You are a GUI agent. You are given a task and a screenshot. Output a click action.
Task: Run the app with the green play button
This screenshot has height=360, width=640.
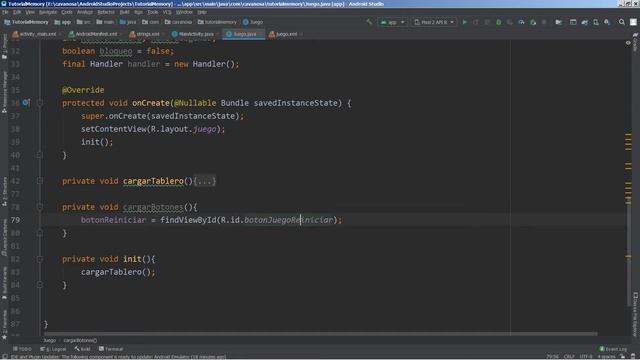pyautogui.click(x=464, y=22)
